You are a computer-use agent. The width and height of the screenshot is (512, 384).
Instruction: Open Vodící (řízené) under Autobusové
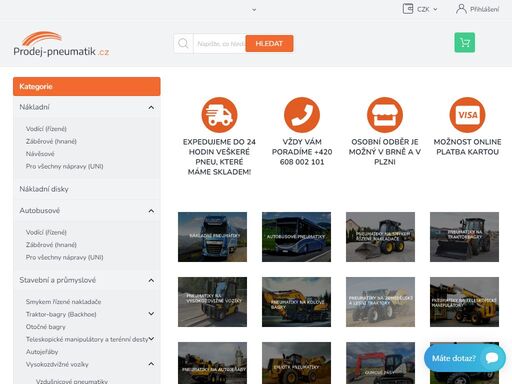pyautogui.click(x=46, y=232)
